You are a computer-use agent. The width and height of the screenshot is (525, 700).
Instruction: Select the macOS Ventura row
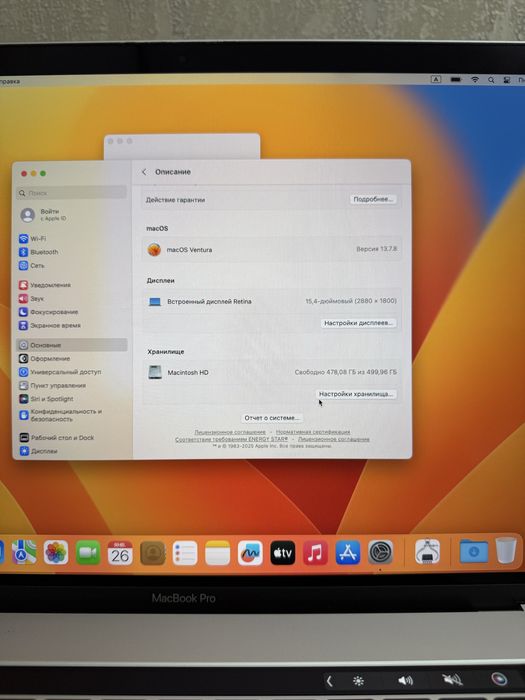pos(271,249)
